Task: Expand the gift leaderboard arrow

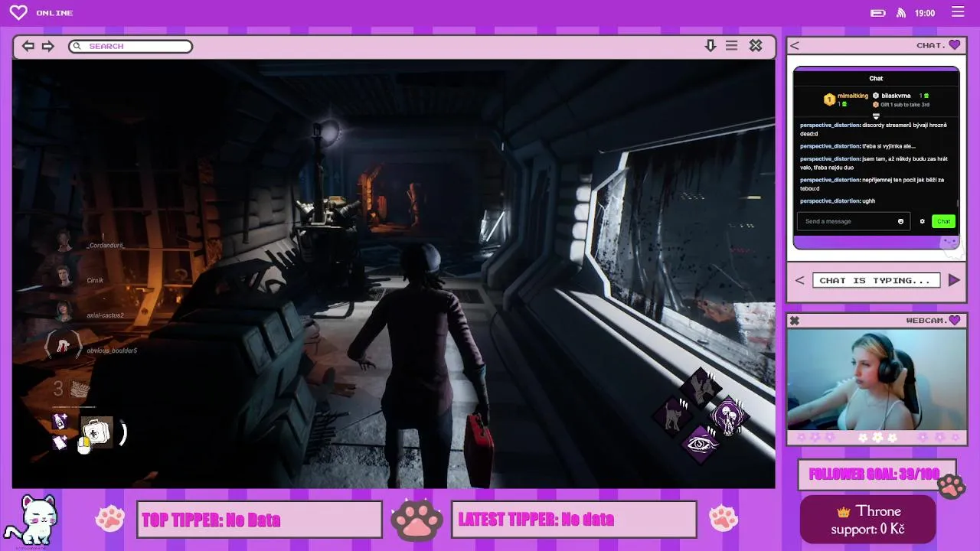Action: (876, 116)
